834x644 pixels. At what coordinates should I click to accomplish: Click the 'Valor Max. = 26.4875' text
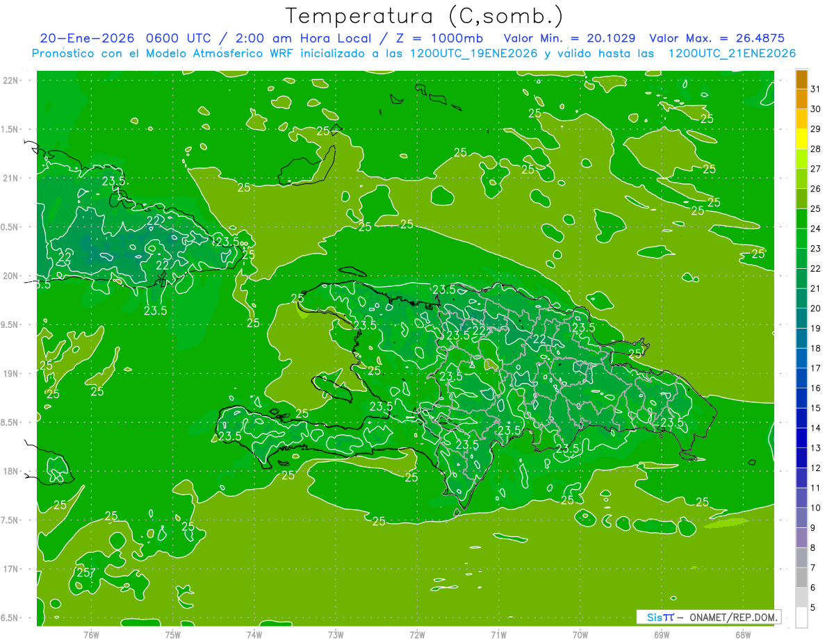click(717, 38)
